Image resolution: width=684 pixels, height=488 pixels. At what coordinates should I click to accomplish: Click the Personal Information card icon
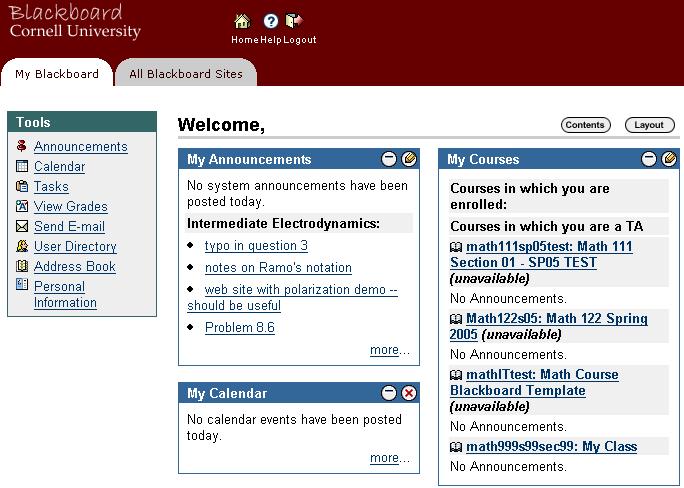click(21, 284)
